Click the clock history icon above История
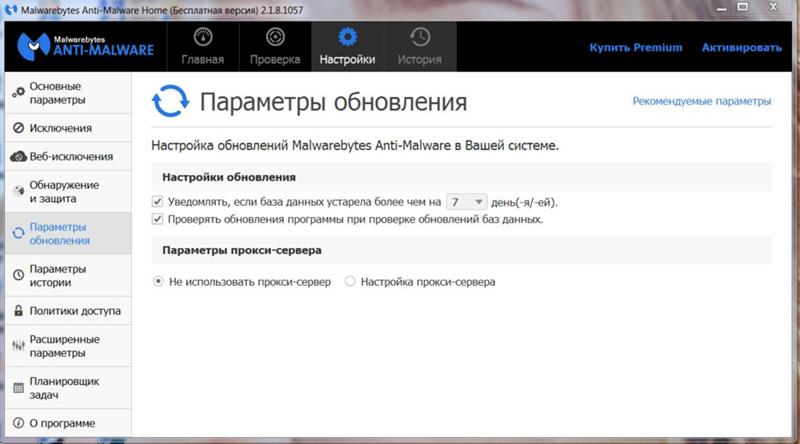The height and width of the screenshot is (444, 800). (420, 37)
